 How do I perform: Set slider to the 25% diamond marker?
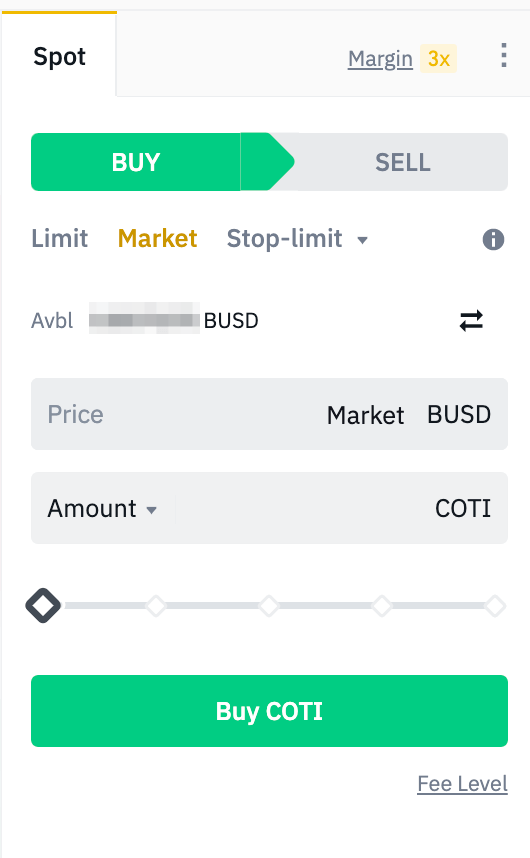pyautogui.click(x=156, y=606)
